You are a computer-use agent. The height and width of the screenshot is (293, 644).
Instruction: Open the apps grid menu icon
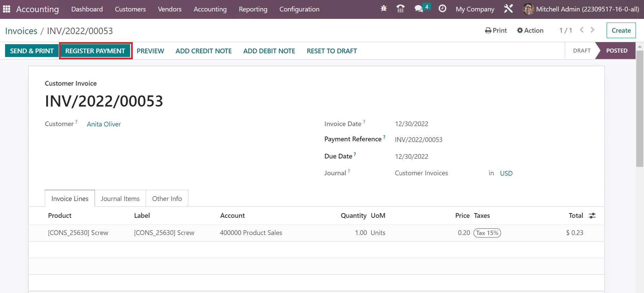click(x=6, y=9)
